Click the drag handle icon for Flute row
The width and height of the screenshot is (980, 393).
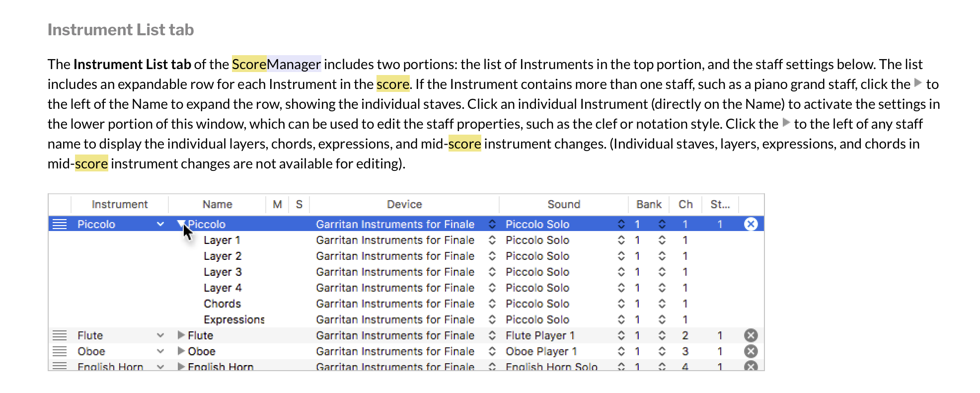pyautogui.click(x=60, y=335)
